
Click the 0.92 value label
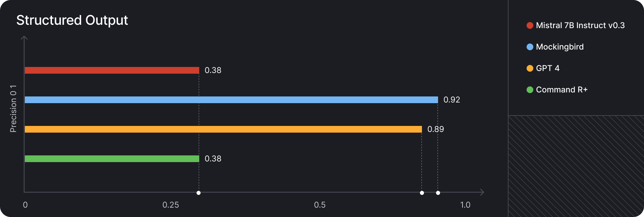click(x=451, y=100)
